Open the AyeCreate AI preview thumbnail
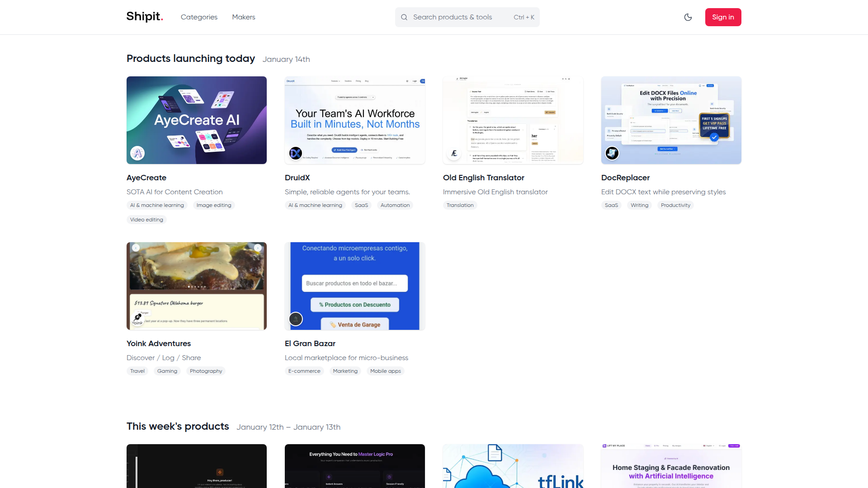 pyautogui.click(x=197, y=120)
